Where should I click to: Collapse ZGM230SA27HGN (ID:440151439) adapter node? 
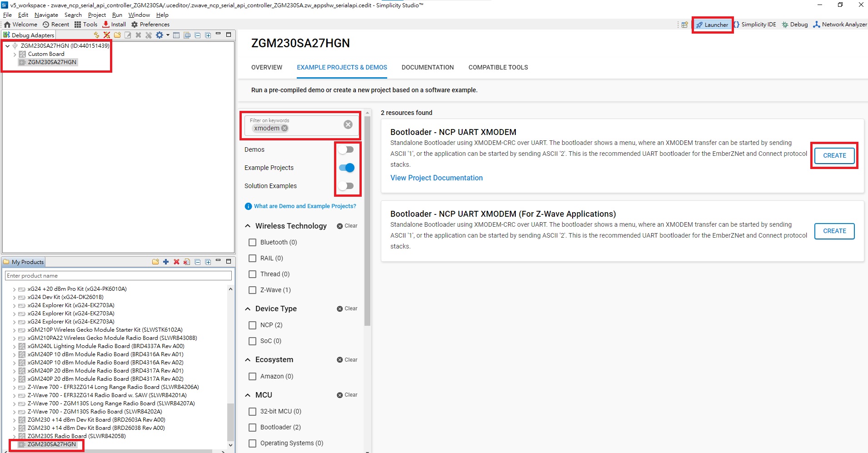pos(7,46)
